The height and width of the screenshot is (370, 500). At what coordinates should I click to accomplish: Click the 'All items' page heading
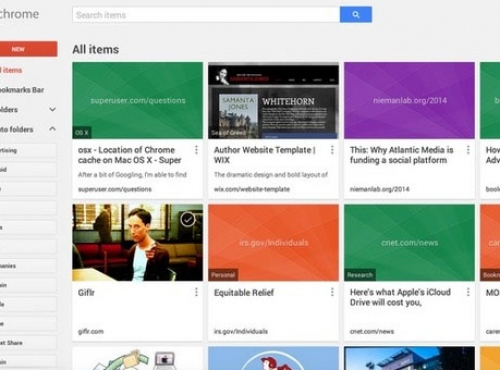(x=96, y=49)
